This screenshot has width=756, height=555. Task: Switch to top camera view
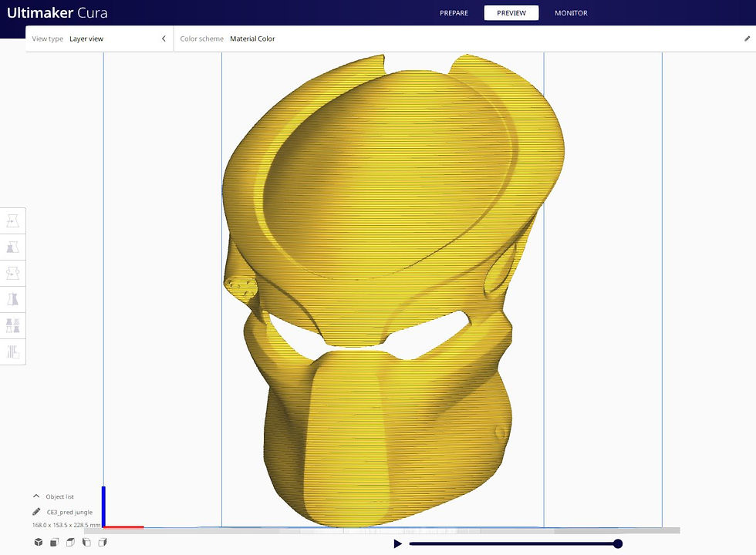click(70, 543)
